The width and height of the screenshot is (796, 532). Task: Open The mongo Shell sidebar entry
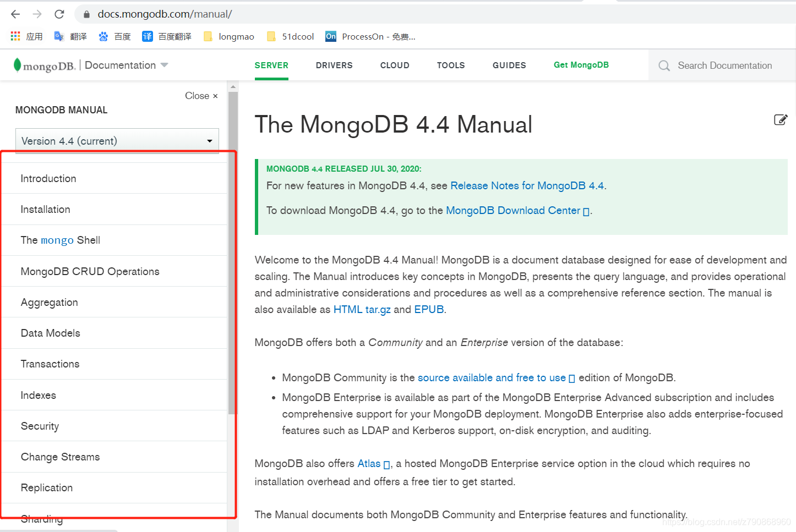(61, 240)
